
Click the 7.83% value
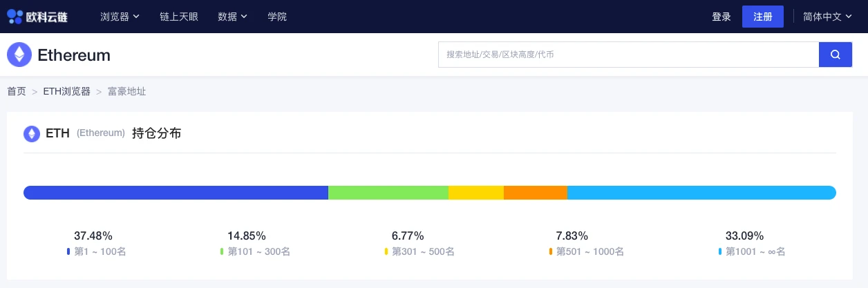coord(572,236)
